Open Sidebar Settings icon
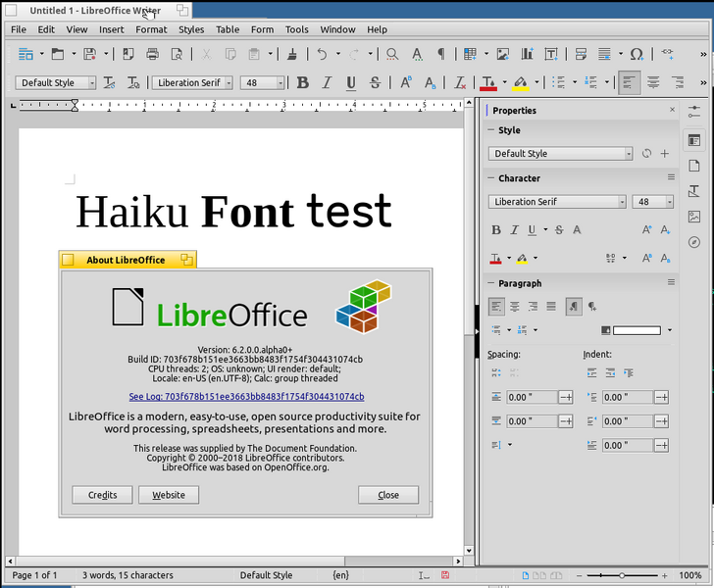Screen dimensions: 714x588 coord(694,112)
